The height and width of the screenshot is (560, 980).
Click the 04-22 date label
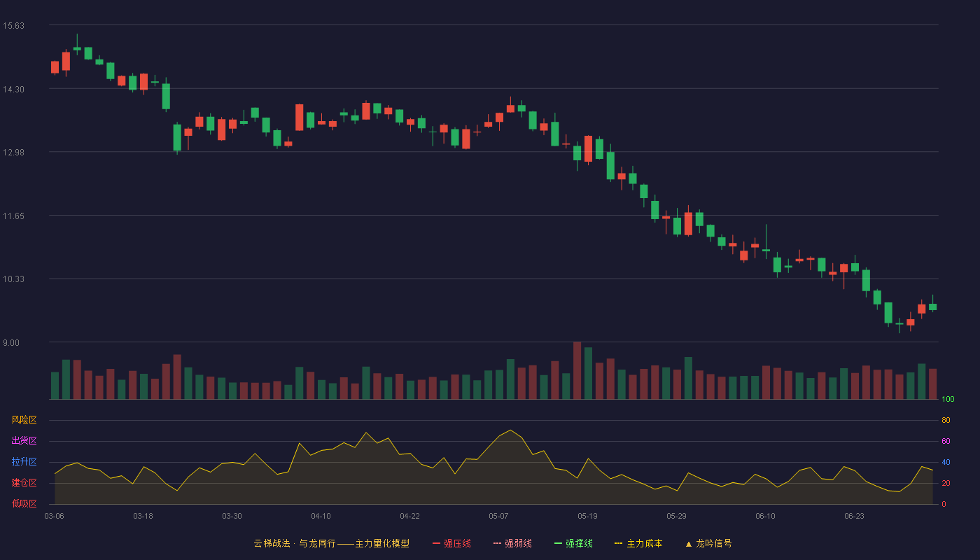pyautogui.click(x=409, y=516)
